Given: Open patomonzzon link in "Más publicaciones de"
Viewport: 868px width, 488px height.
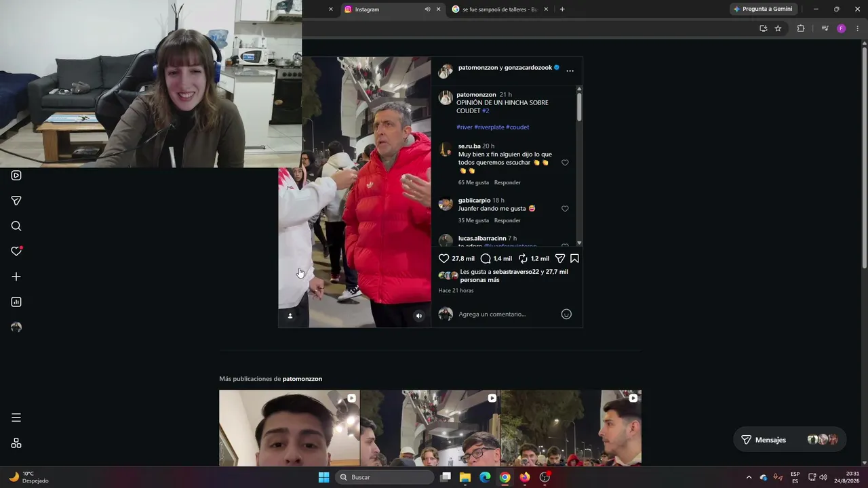Looking at the screenshot, I should pyautogui.click(x=302, y=379).
